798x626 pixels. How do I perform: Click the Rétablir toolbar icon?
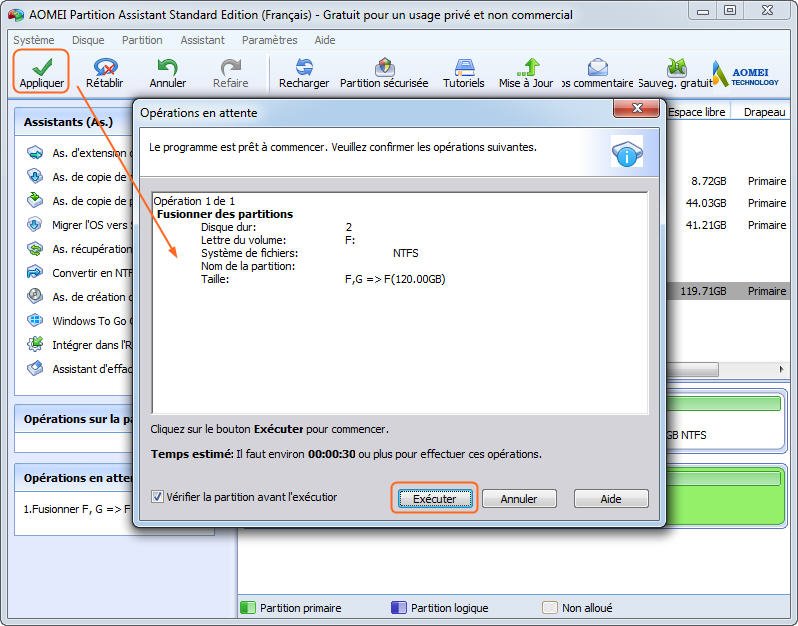pyautogui.click(x=105, y=67)
